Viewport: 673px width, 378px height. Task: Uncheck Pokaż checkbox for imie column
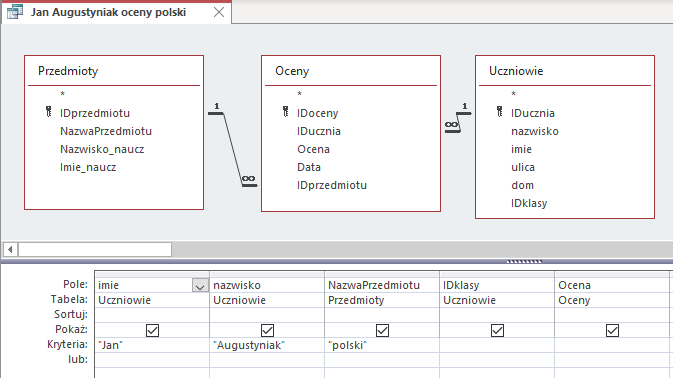click(x=152, y=330)
